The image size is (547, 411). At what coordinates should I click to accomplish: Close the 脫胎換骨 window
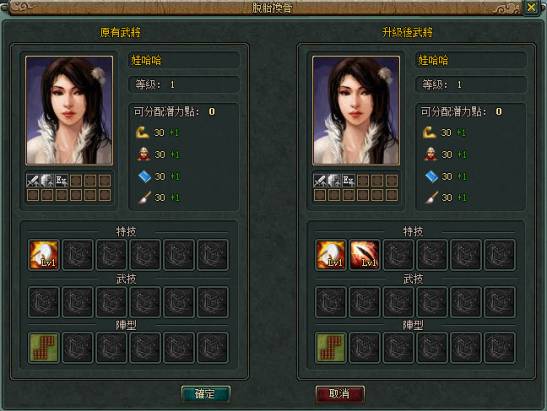tap(531, 7)
